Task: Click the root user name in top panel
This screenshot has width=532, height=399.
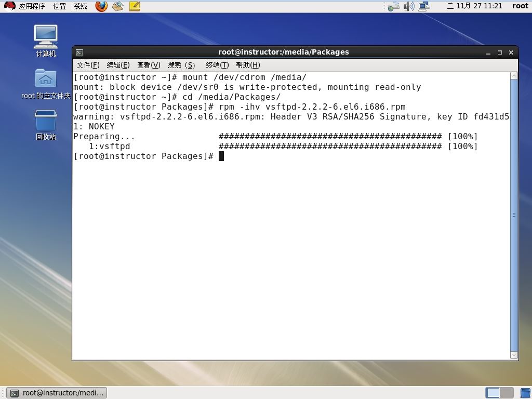Action: 520,6
